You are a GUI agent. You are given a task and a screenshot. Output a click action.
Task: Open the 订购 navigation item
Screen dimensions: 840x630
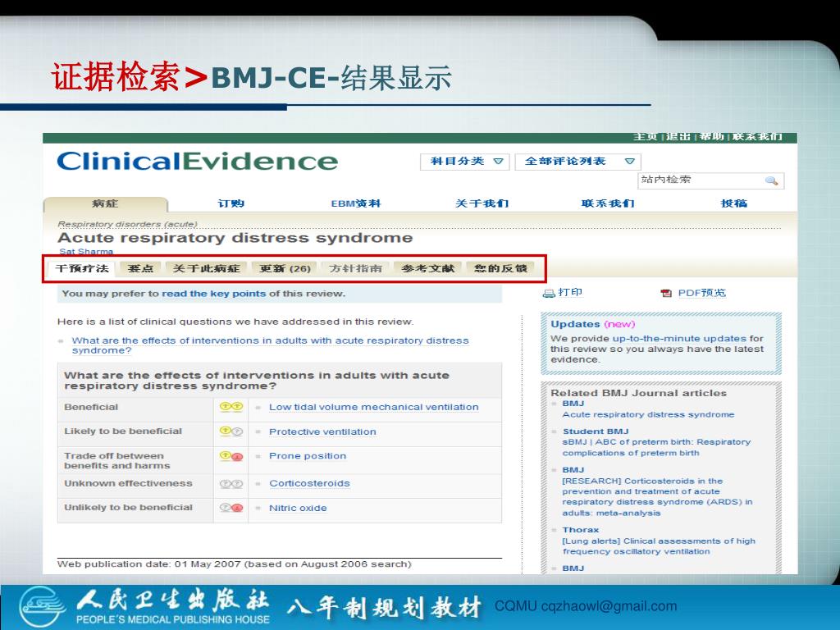click(231, 203)
